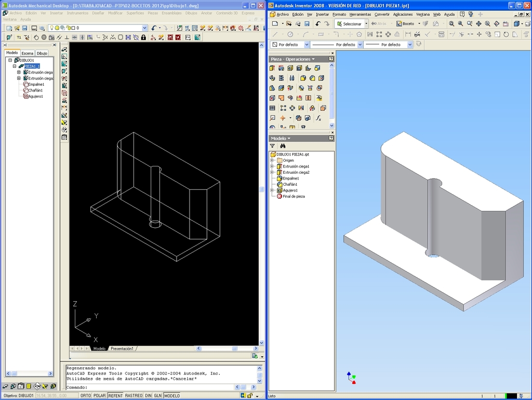Toggle DIN dynamic input in status bar

pyautogui.click(x=148, y=396)
